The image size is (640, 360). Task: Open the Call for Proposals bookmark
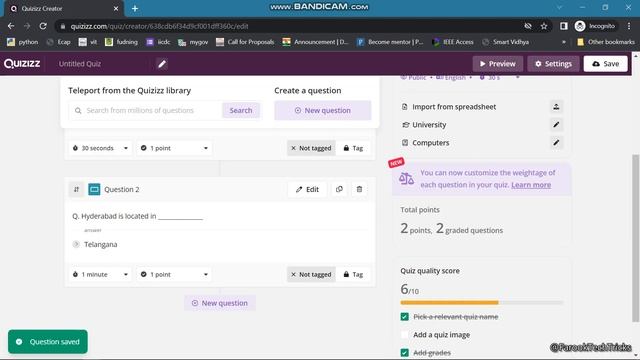[245, 42]
